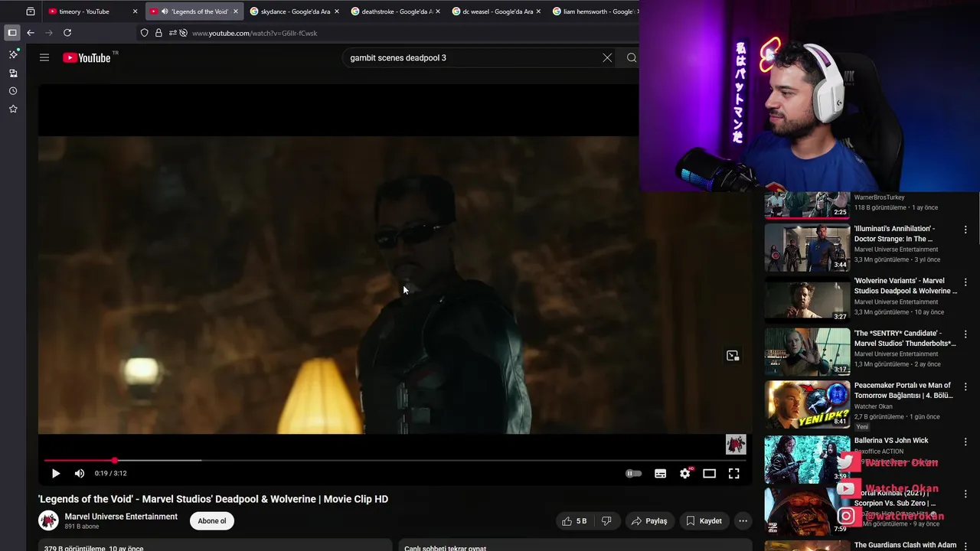Open the 'Wolverine Variants' recommended video title

[x=906, y=285]
